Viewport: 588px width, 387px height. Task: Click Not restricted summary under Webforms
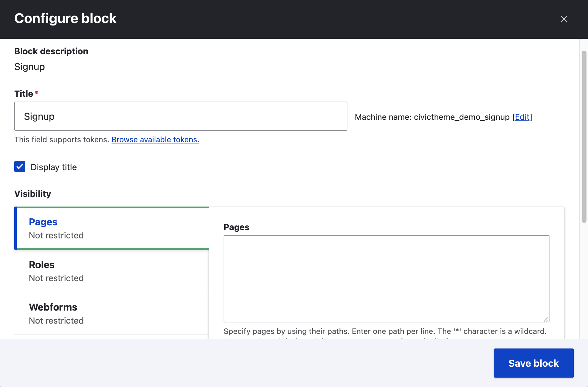56,321
